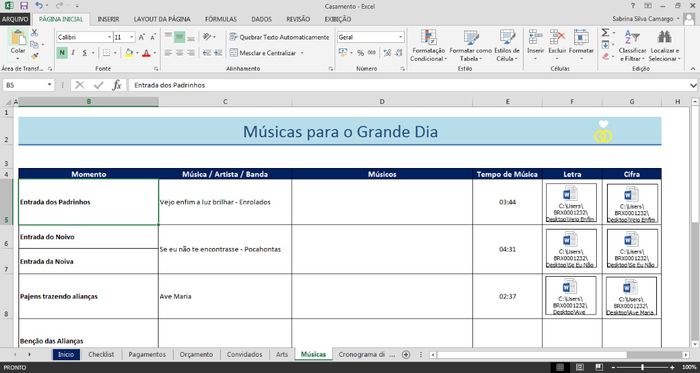
Task: Expand the formula bar chevron
Action: [x=693, y=85]
